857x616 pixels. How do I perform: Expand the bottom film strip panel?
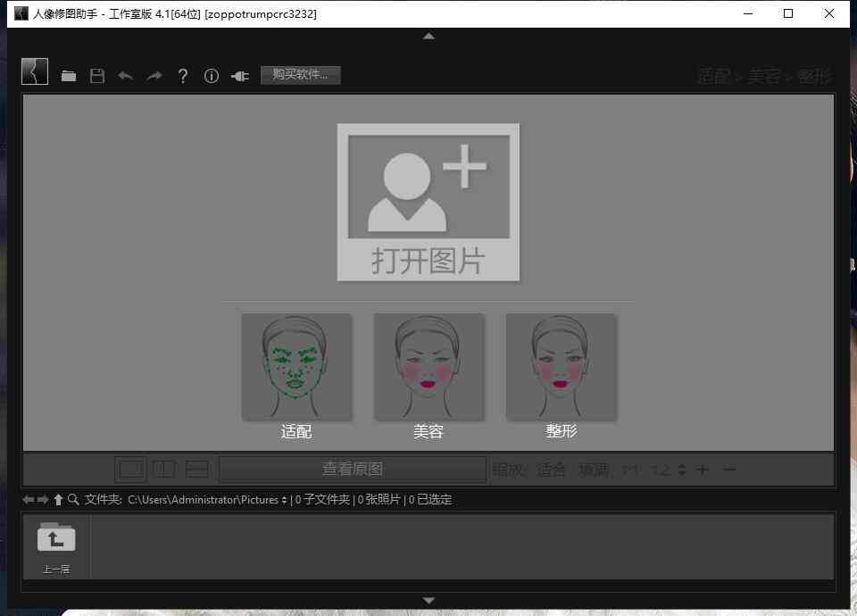[x=428, y=601]
